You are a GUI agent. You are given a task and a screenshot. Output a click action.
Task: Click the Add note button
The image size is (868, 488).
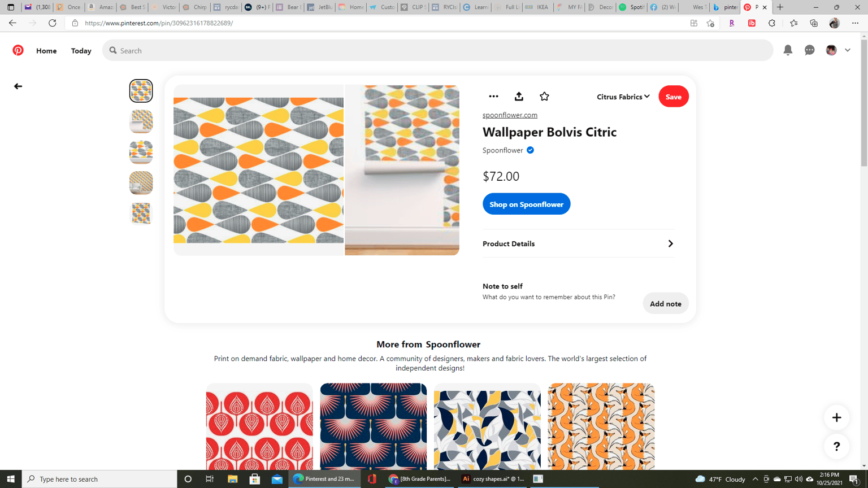pos(665,304)
